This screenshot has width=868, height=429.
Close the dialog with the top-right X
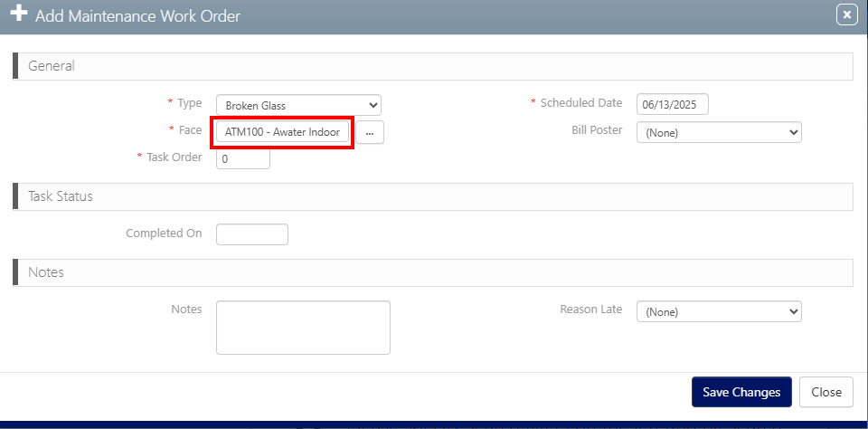tap(846, 14)
